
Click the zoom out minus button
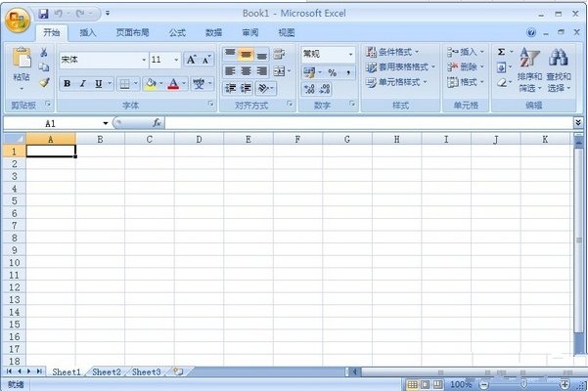coord(483,384)
